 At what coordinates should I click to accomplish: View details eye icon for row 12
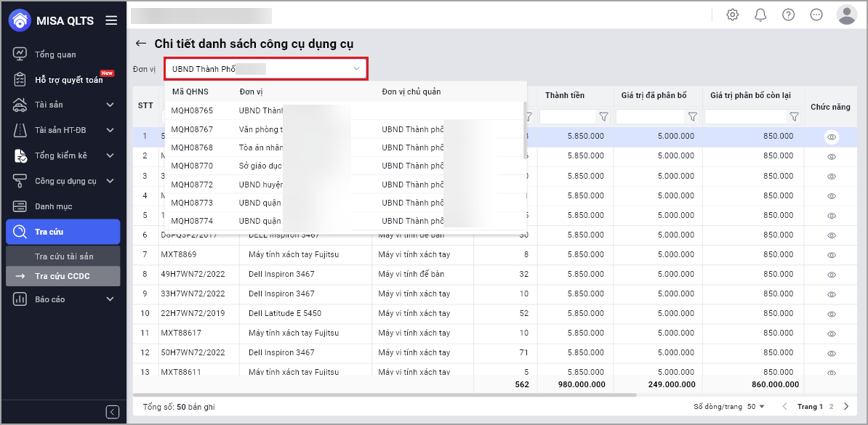tap(832, 353)
